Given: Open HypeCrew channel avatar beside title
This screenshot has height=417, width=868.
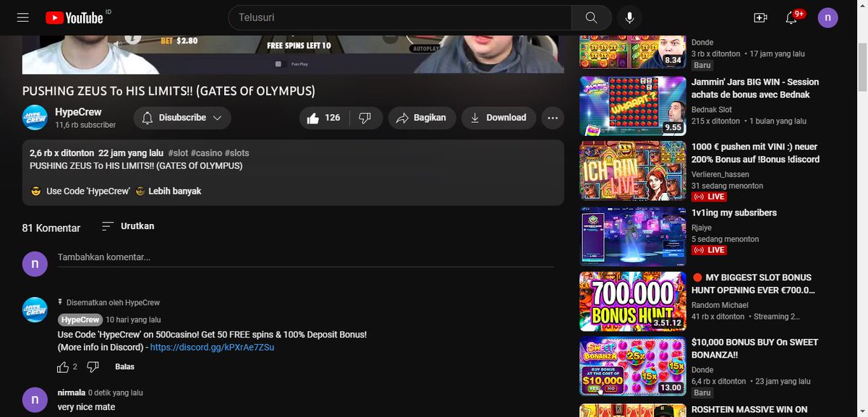Looking at the screenshot, I should click(35, 119).
